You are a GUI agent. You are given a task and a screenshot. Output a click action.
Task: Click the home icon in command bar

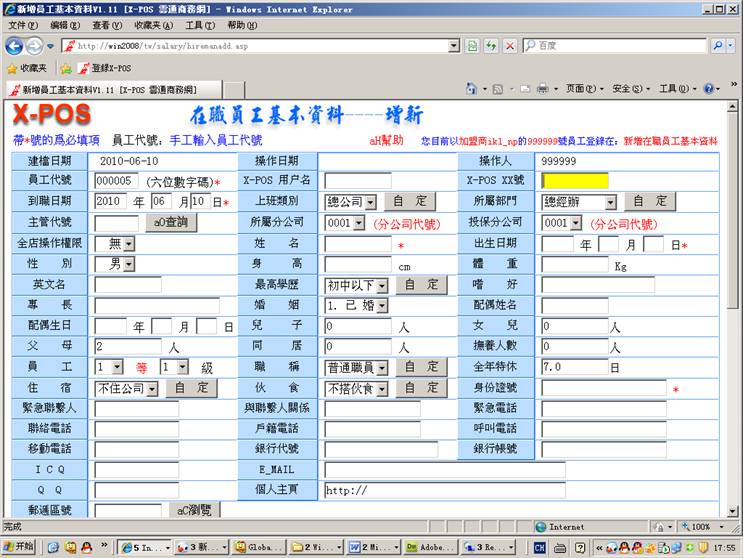pyautogui.click(x=471, y=89)
